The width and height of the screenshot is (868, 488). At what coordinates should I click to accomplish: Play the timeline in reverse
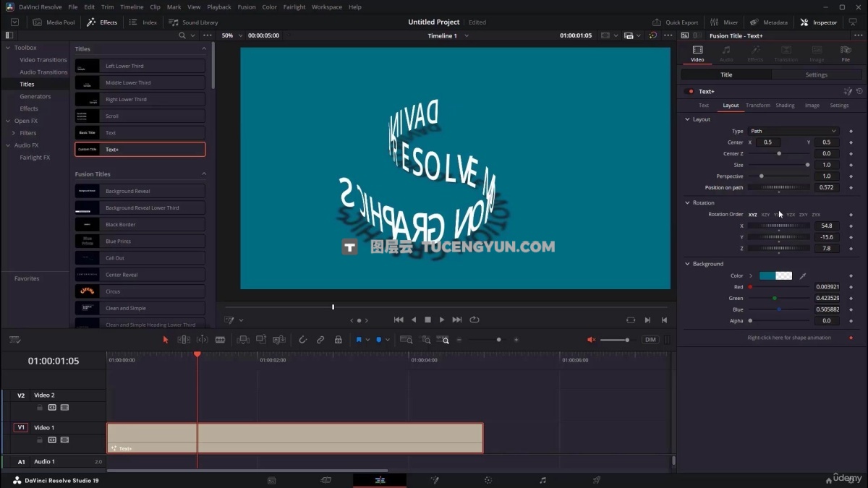click(414, 320)
